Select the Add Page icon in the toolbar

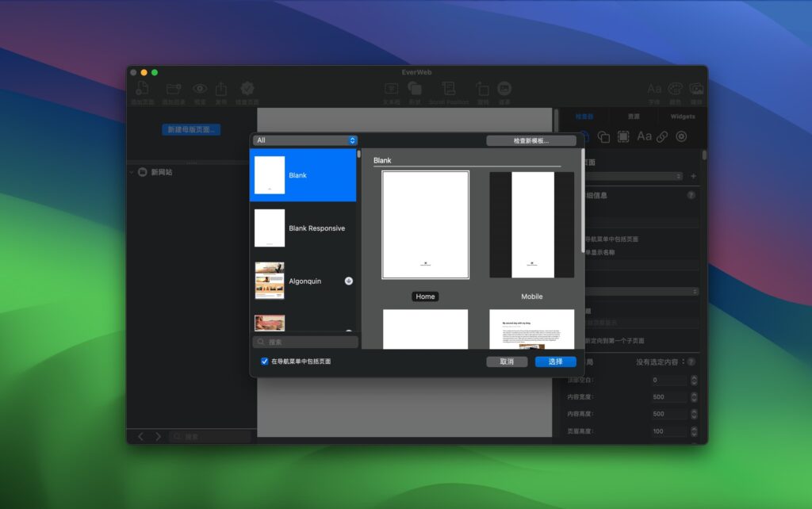coord(143,87)
